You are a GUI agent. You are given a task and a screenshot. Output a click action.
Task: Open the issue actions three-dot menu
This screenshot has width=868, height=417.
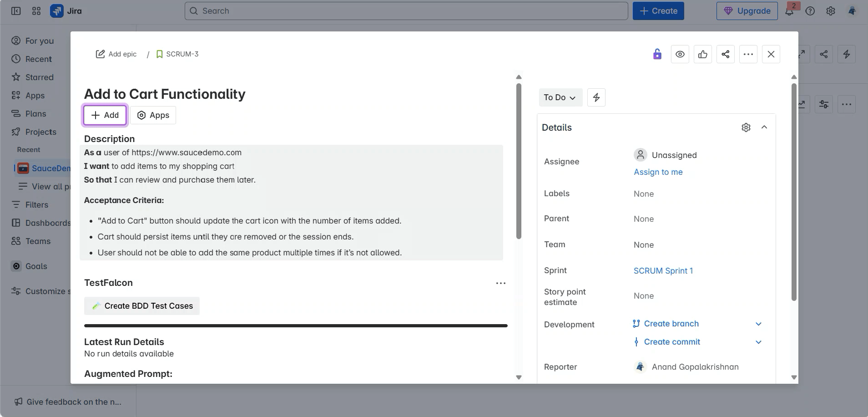tap(748, 54)
